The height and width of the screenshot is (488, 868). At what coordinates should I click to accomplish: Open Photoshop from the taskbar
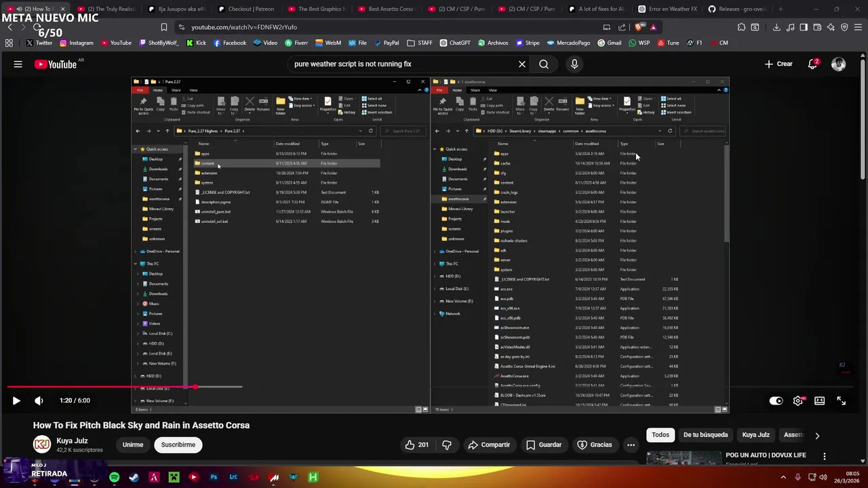coord(214,477)
